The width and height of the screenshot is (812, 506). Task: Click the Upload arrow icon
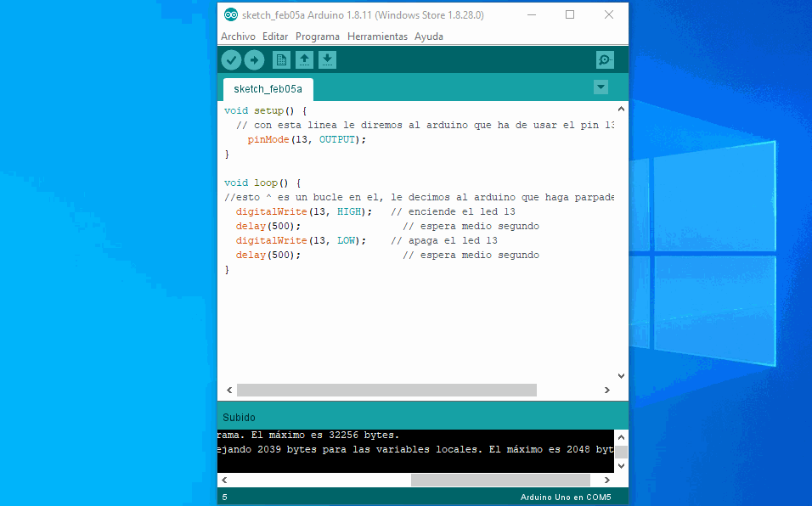pos(254,59)
